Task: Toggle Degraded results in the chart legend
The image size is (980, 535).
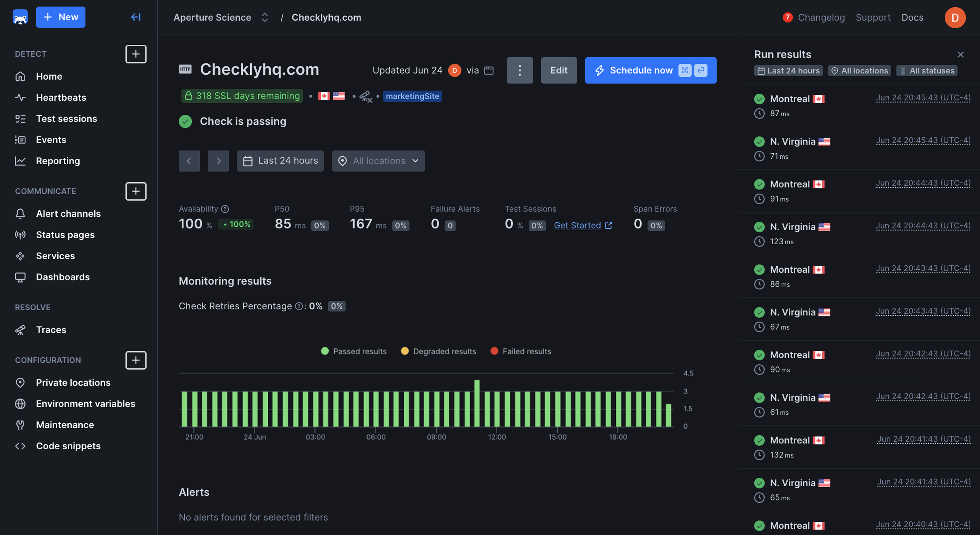Action: coord(438,351)
